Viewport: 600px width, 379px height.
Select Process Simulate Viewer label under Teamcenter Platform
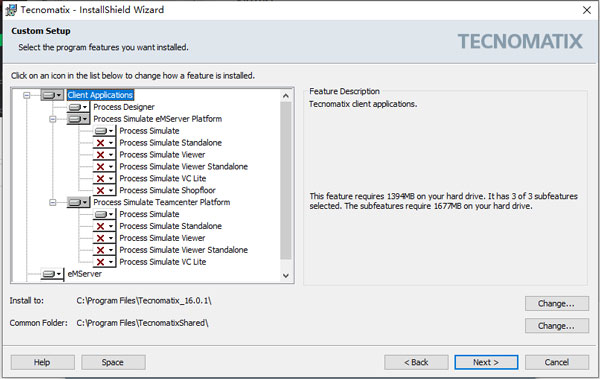[162, 238]
